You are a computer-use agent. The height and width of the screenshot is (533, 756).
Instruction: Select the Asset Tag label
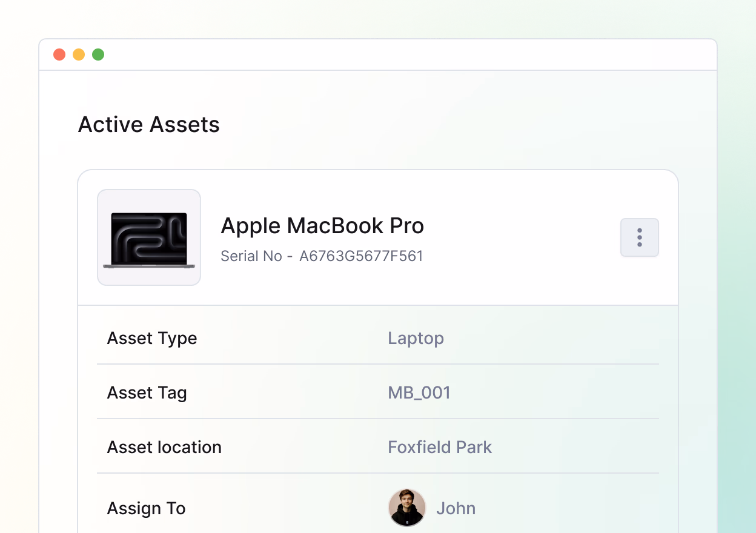(x=147, y=392)
